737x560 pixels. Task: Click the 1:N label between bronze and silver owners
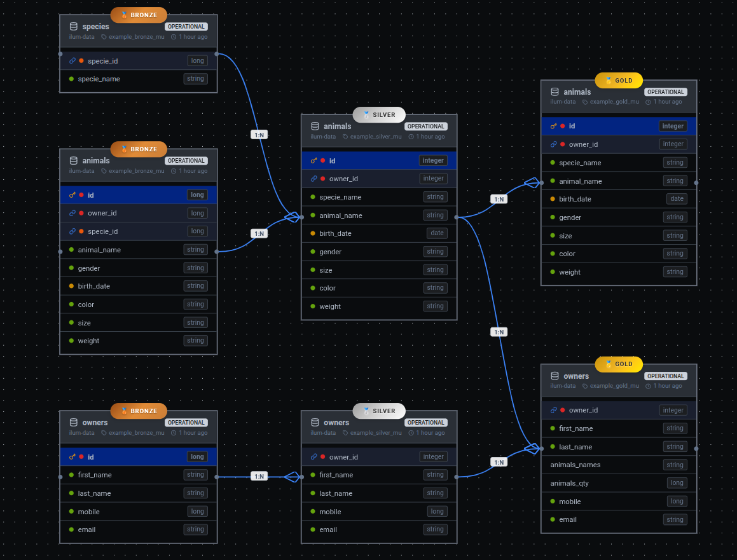point(259,475)
